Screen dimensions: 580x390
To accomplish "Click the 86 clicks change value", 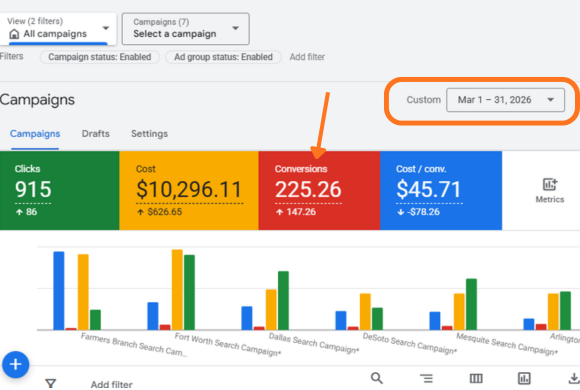I will [31, 212].
